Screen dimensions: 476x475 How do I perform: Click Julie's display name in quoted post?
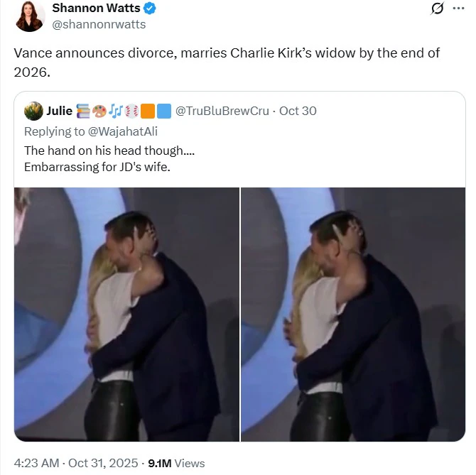click(x=59, y=111)
